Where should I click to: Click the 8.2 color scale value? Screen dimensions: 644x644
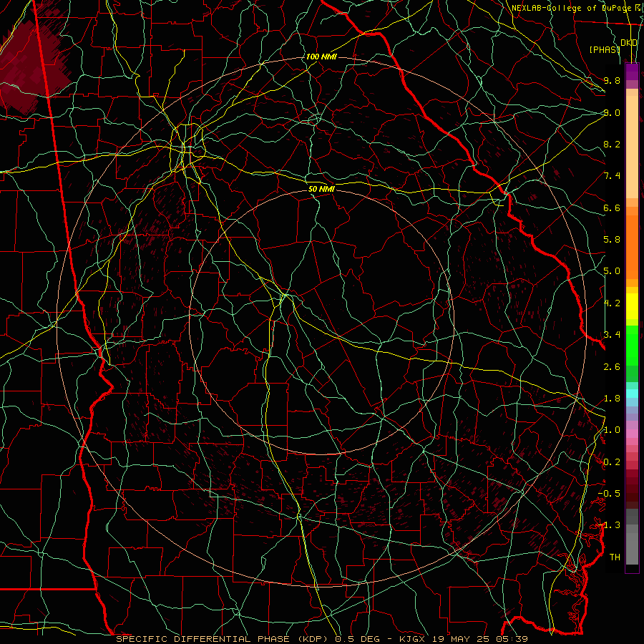[x=612, y=144]
